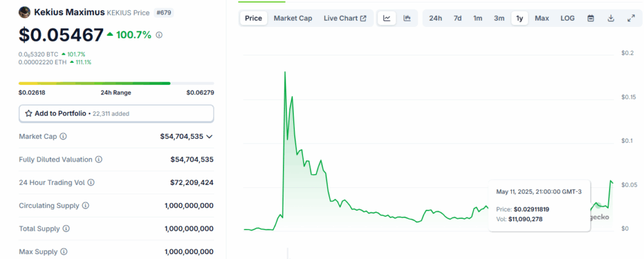Click the 24h low $0.02618 label

[31, 92]
